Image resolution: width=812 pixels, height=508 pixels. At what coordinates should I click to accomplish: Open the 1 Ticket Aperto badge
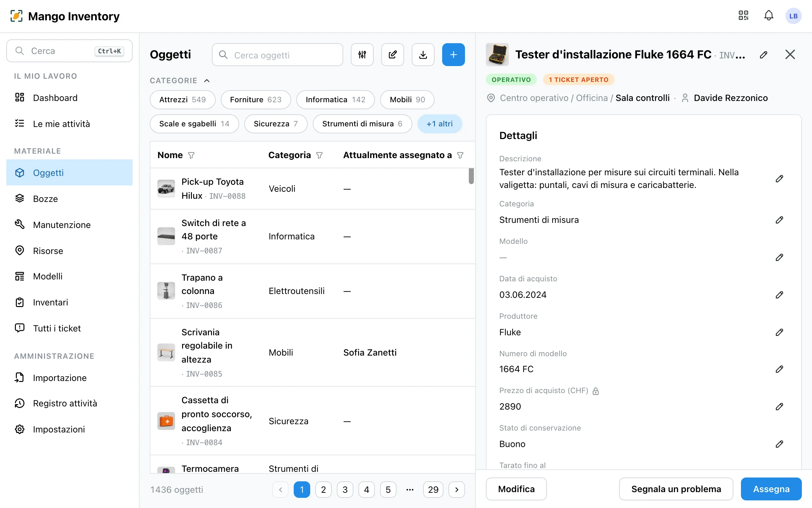579,80
